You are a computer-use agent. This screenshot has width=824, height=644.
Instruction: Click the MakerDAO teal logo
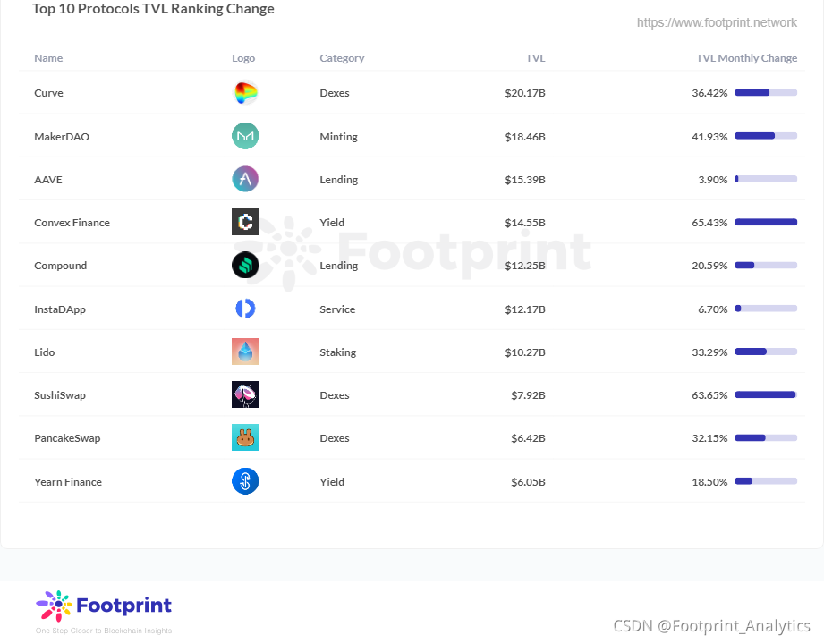click(245, 136)
